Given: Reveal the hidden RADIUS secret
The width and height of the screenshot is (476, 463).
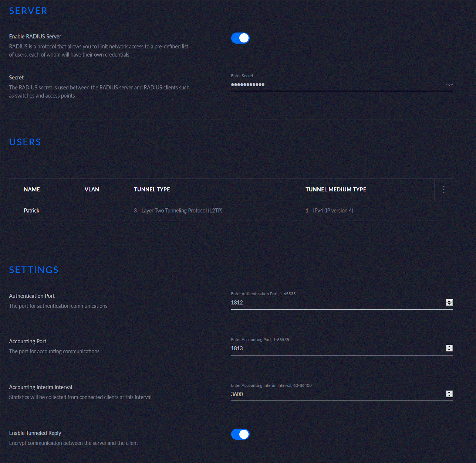Looking at the screenshot, I should point(449,85).
